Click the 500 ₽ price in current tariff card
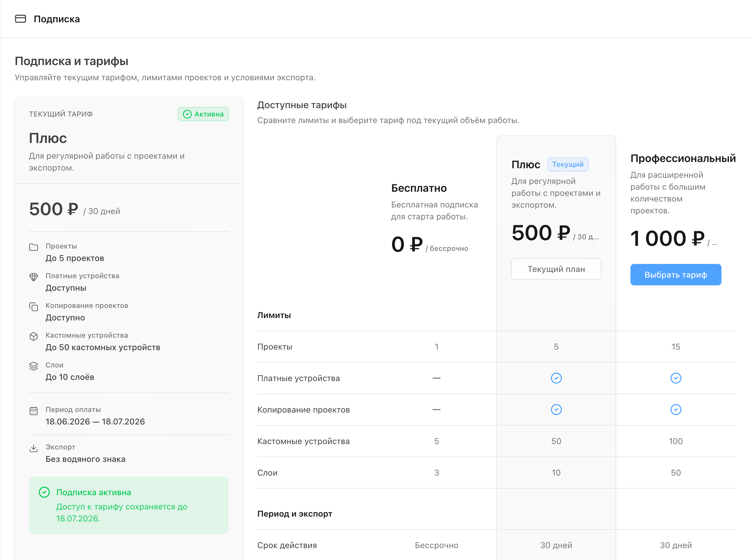Viewport: 750px width, 560px height. point(54,209)
